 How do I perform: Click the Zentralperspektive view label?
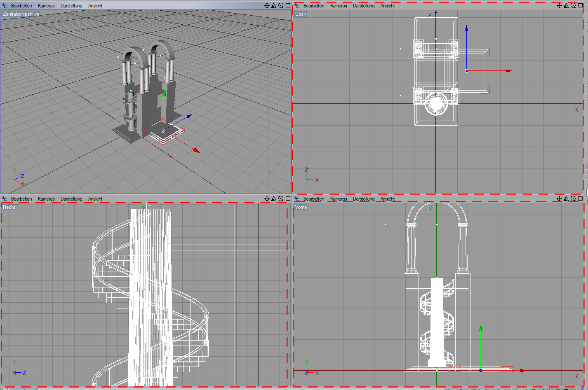pos(21,14)
